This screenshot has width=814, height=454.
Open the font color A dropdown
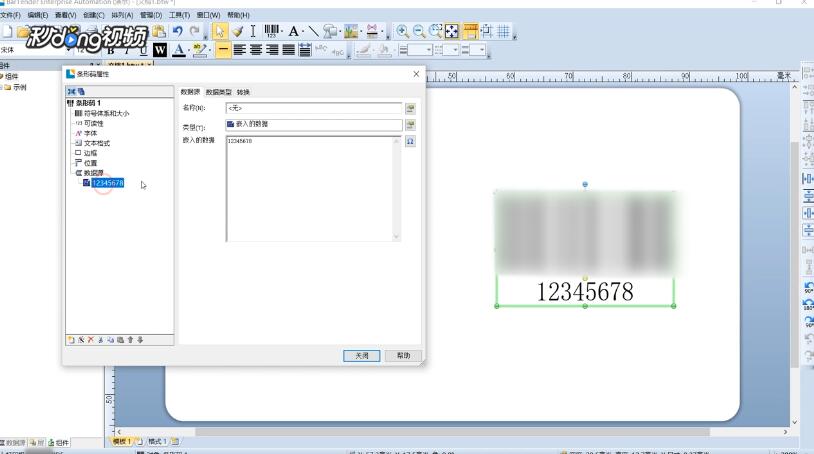click(187, 50)
